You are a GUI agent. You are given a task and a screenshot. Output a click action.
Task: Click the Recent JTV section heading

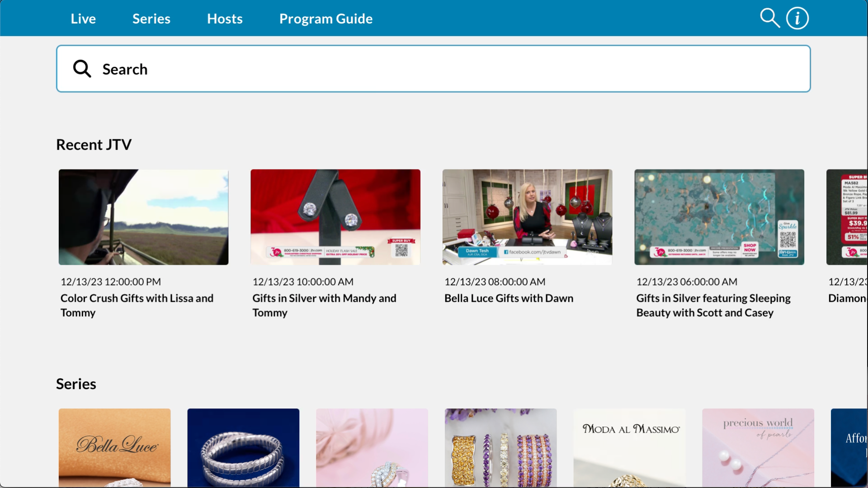click(x=94, y=145)
